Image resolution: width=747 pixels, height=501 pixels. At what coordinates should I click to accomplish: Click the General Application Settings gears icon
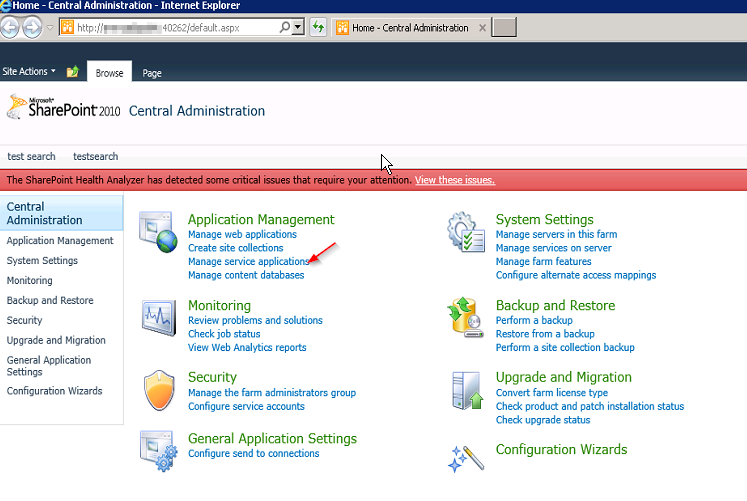click(159, 451)
